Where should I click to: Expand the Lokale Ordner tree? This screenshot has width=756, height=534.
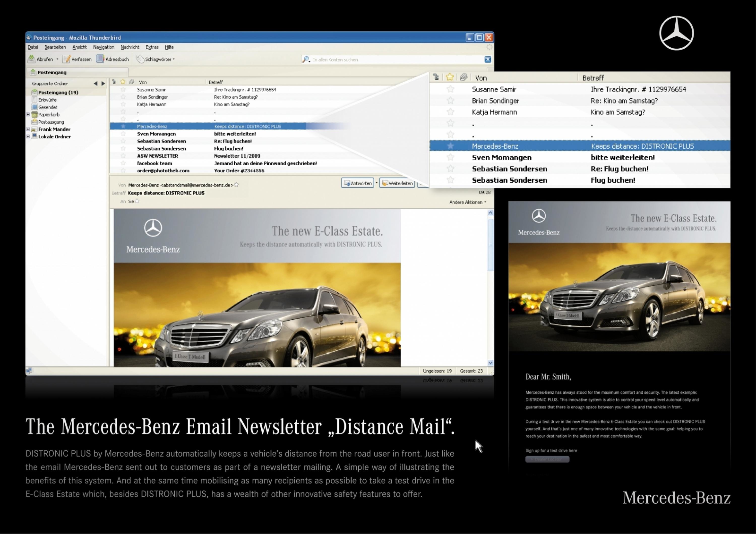28,137
